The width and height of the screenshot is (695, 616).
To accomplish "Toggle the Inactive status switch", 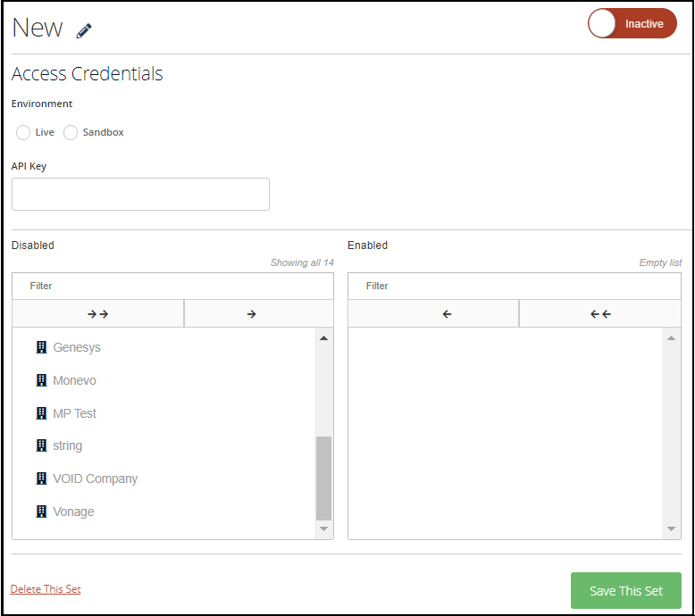I will 632,23.
